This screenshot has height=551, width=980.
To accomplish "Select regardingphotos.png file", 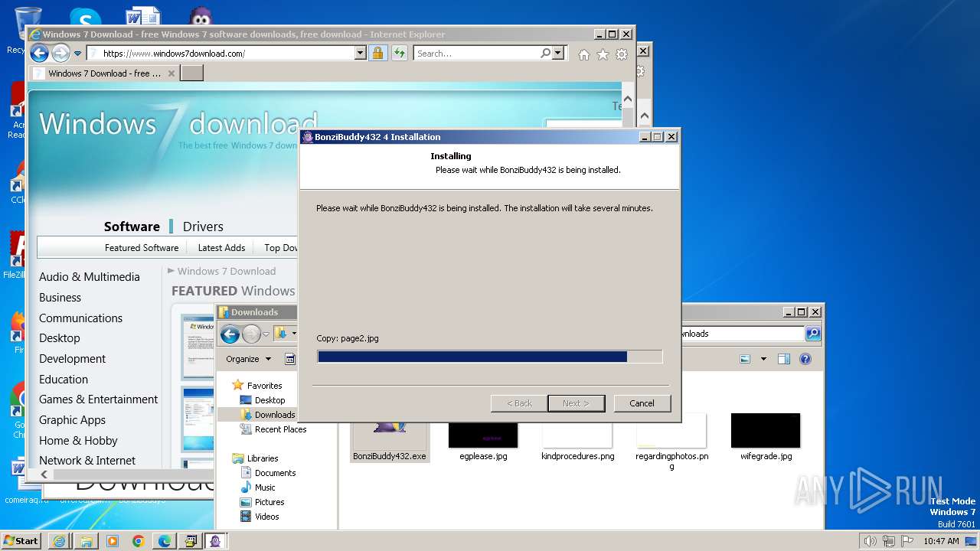I will [671, 442].
